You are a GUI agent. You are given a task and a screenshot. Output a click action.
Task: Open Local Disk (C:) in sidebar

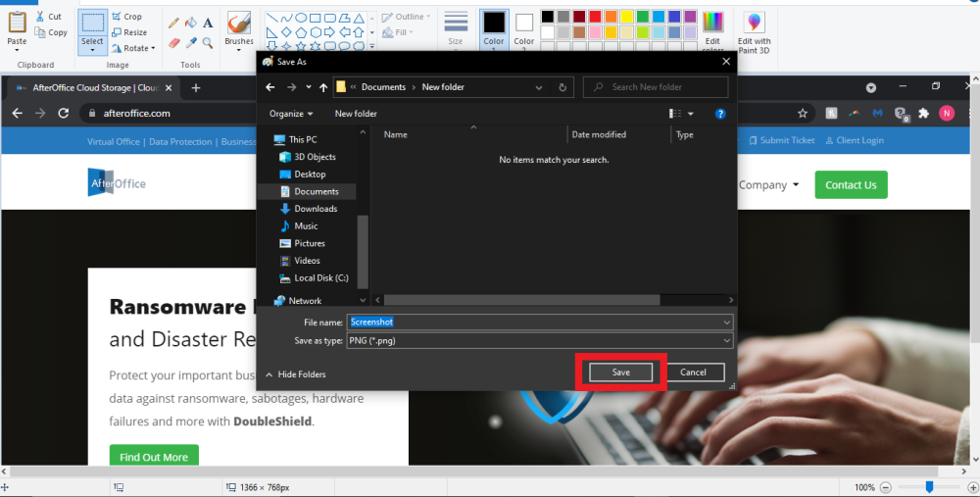pos(320,278)
